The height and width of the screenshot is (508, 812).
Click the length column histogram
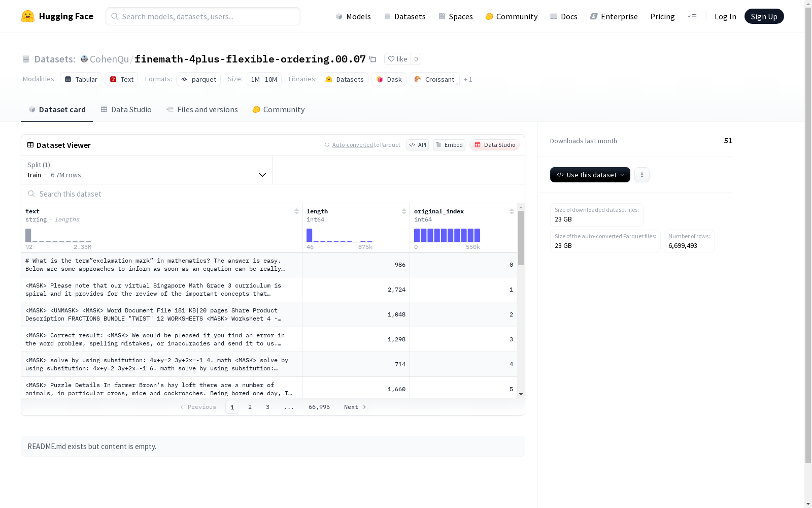coord(340,235)
